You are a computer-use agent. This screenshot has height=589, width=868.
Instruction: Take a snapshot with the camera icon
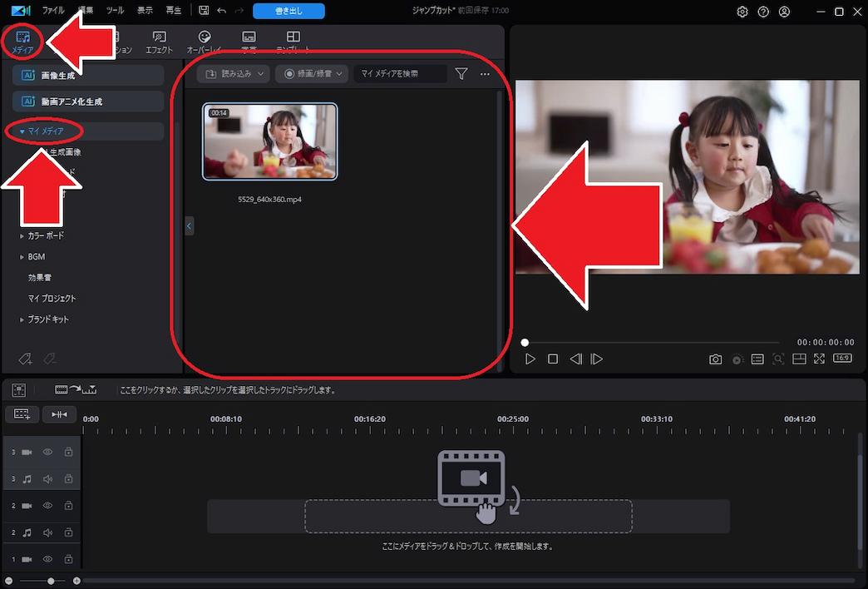715,359
